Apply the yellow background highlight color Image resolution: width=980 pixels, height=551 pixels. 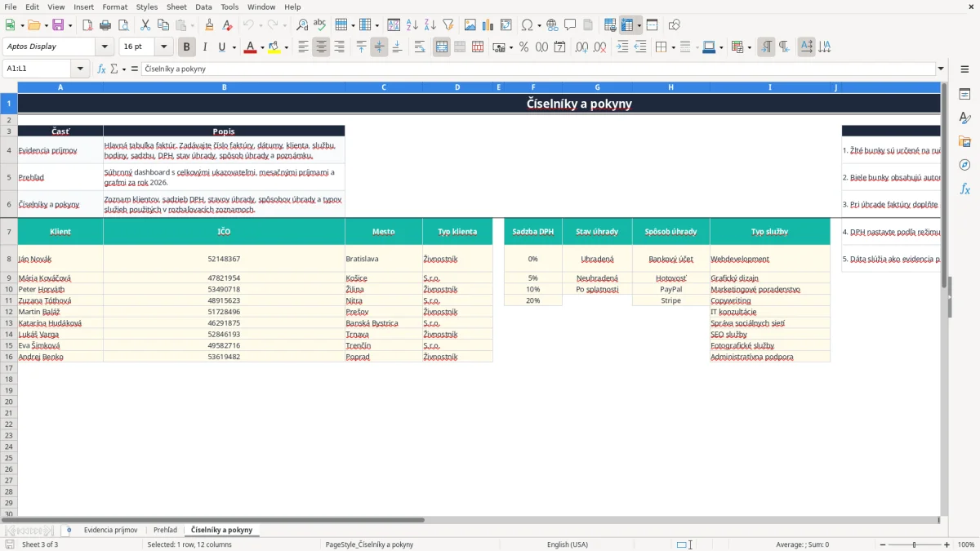coord(274,47)
